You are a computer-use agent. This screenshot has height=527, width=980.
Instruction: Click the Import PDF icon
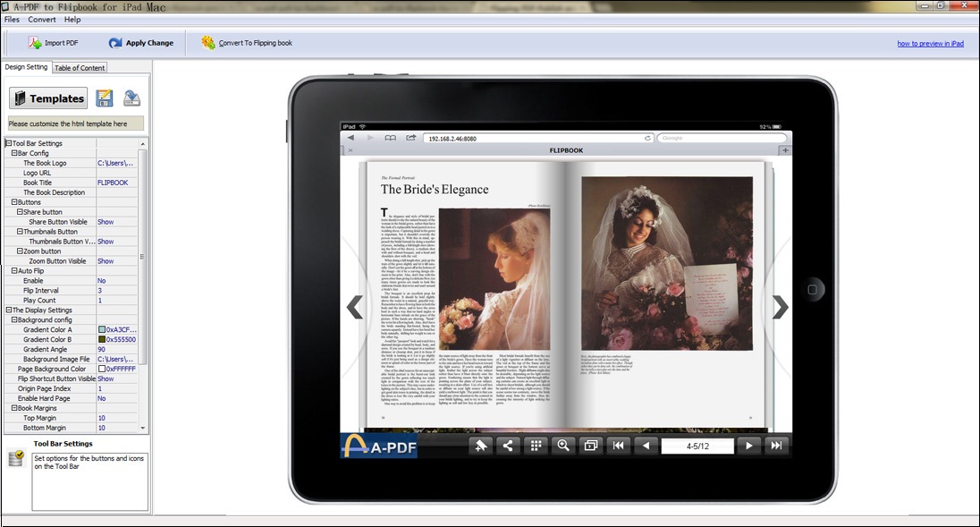(x=34, y=43)
